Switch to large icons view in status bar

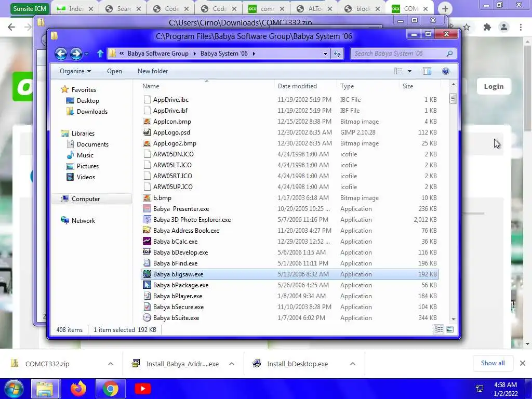click(x=450, y=329)
